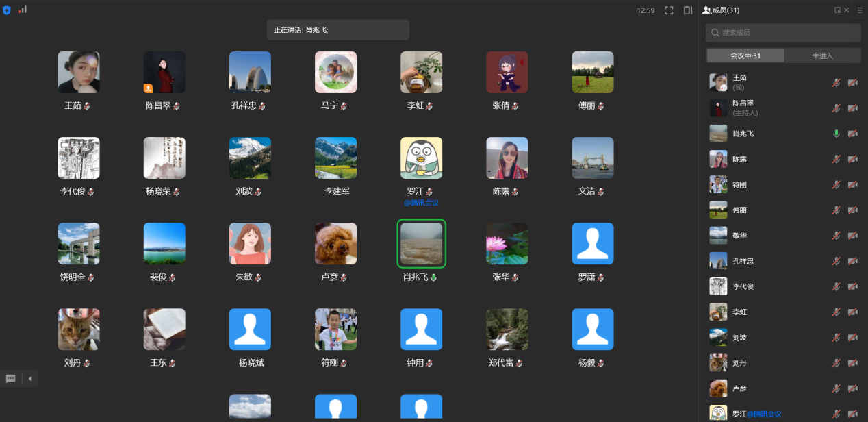
Task: Select 肖兆飞's speaking video thumbnail
Action: tap(421, 243)
